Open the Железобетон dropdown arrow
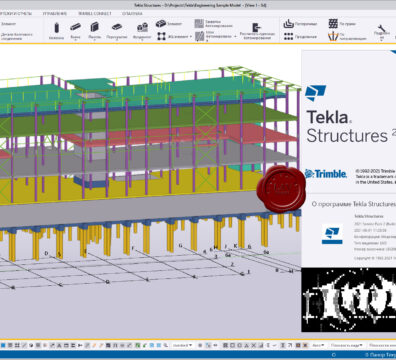 tap(191, 36)
